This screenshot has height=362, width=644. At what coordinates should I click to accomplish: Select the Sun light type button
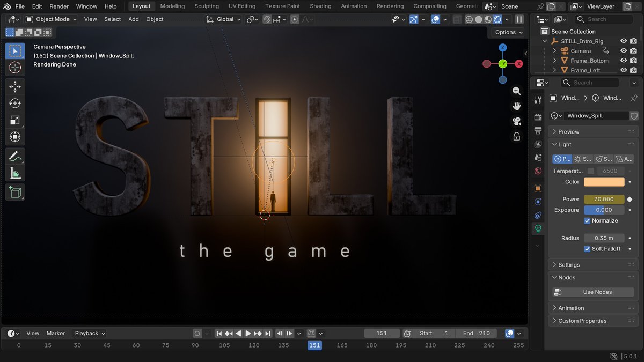coord(583,159)
